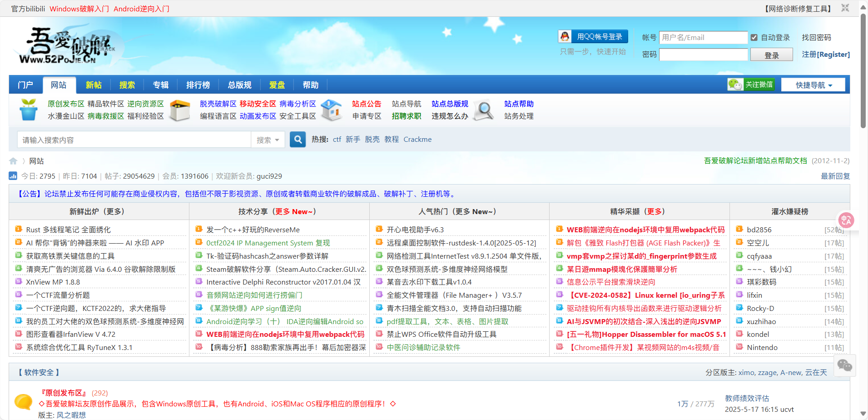Screen dimensions: 868x420
Task: Open 网络诊断修复工具 link
Action: click(x=798, y=9)
